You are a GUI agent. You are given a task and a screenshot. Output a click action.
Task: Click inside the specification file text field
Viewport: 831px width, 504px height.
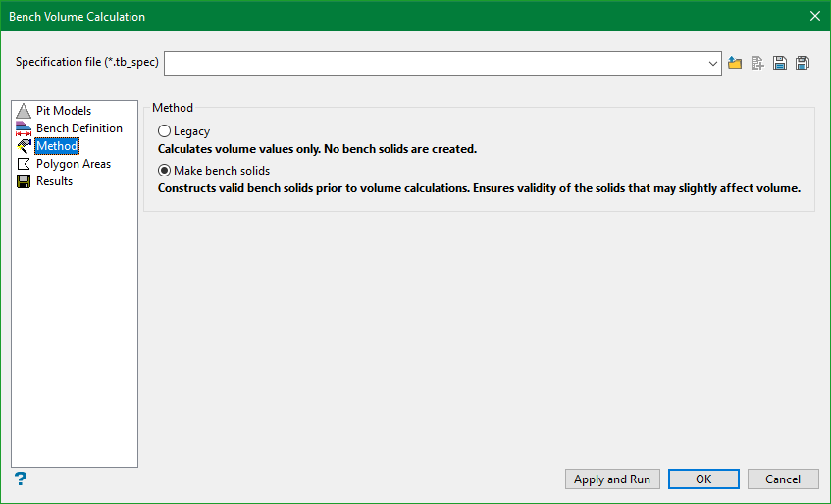(432, 64)
